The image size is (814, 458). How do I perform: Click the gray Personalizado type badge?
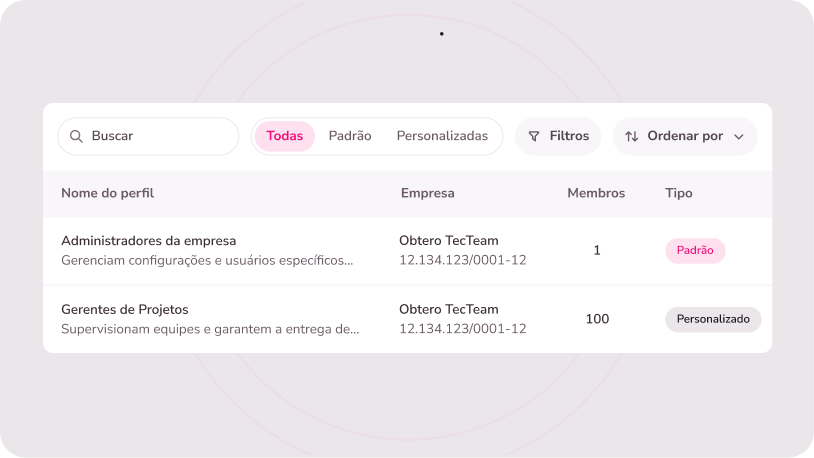tap(713, 319)
